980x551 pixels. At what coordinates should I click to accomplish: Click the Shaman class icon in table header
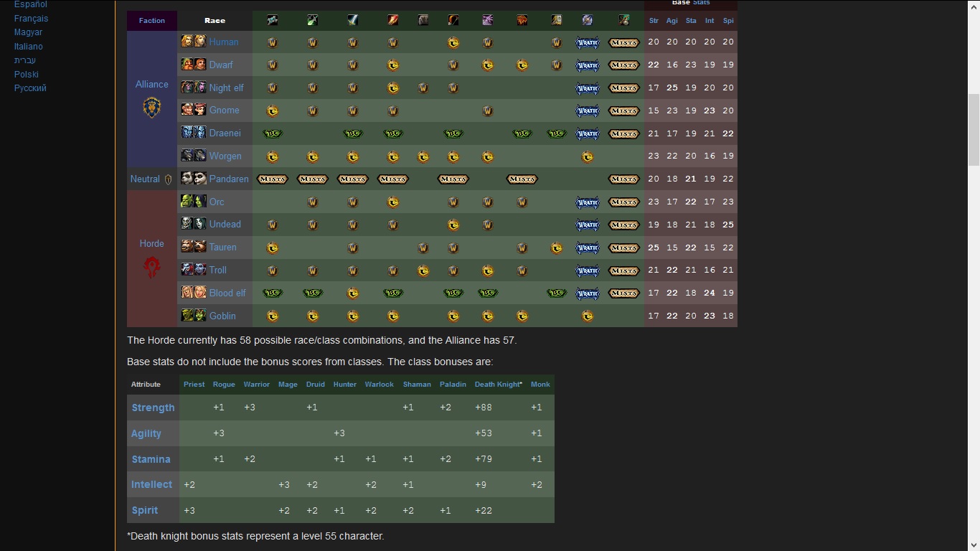tap(522, 20)
